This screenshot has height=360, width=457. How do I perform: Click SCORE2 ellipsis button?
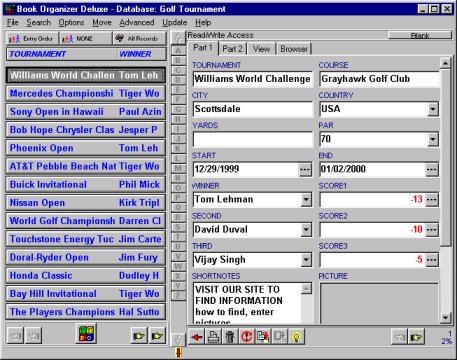click(432, 229)
